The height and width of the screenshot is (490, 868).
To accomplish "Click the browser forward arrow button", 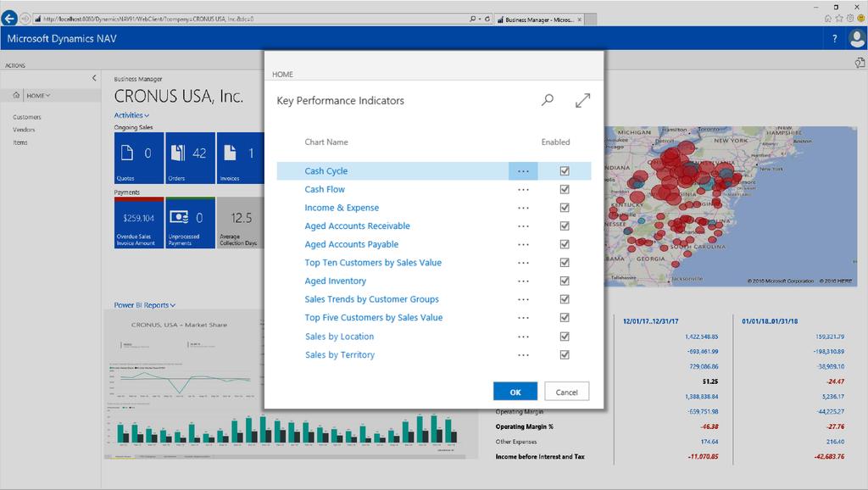I will coord(25,19).
